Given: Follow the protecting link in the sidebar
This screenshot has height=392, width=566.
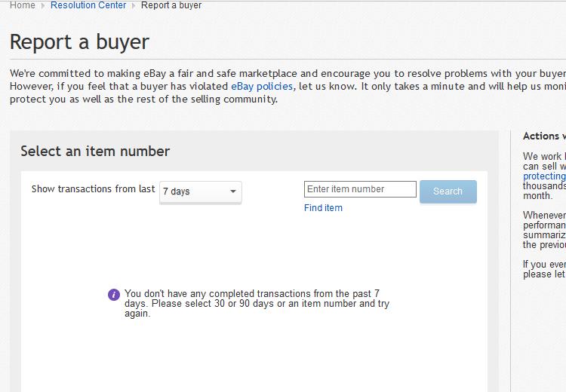Looking at the screenshot, I should 544,176.
